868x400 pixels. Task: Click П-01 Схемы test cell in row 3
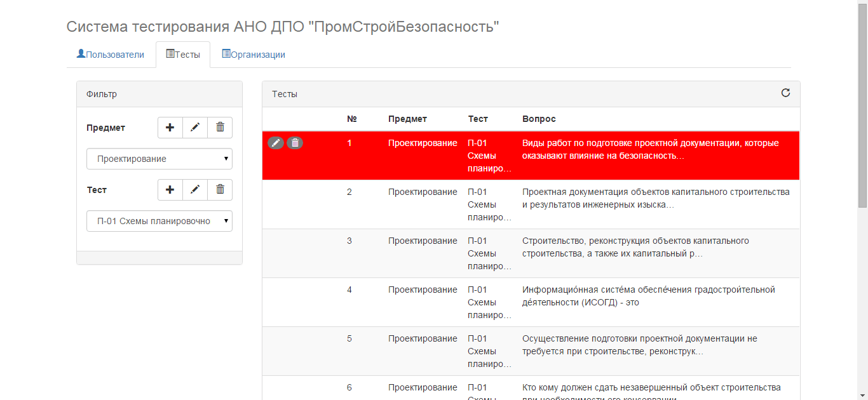(489, 253)
